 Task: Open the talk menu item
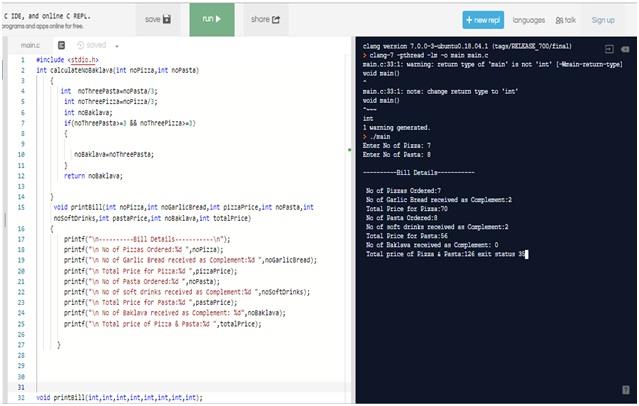pyautogui.click(x=566, y=19)
